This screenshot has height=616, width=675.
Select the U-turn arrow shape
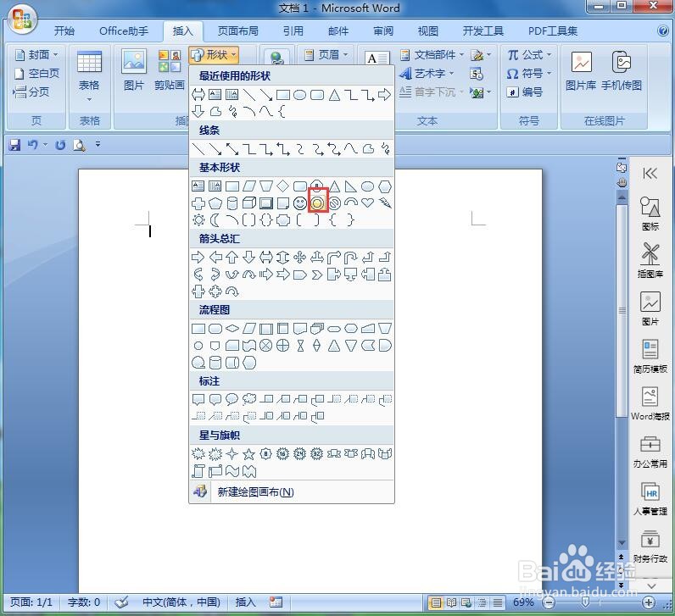pyautogui.click(x=351, y=258)
